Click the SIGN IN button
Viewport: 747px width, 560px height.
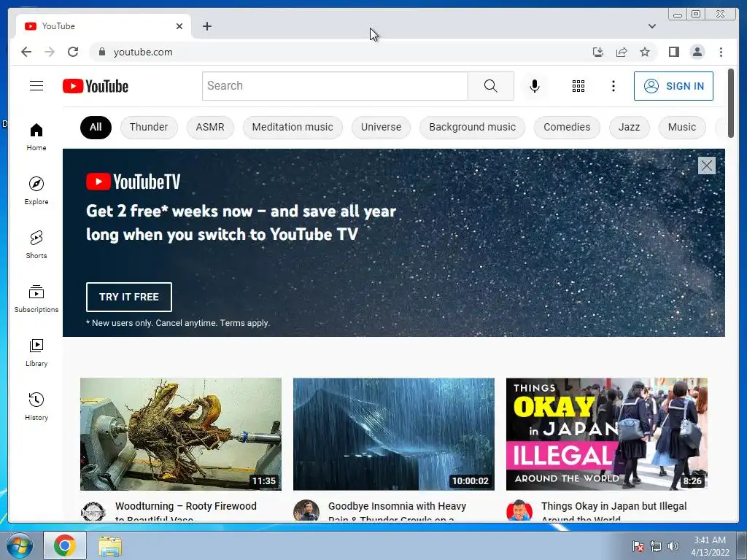673,86
